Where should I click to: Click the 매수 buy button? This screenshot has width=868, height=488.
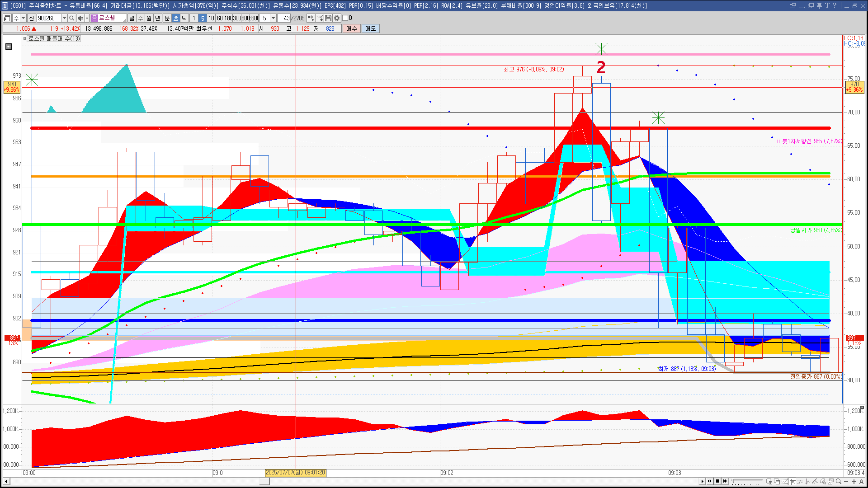(351, 28)
